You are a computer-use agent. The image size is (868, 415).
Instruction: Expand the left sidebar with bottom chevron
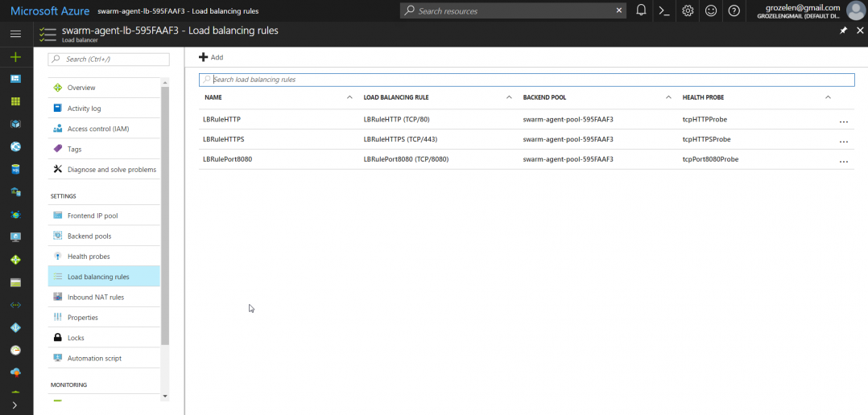pyautogui.click(x=15, y=405)
